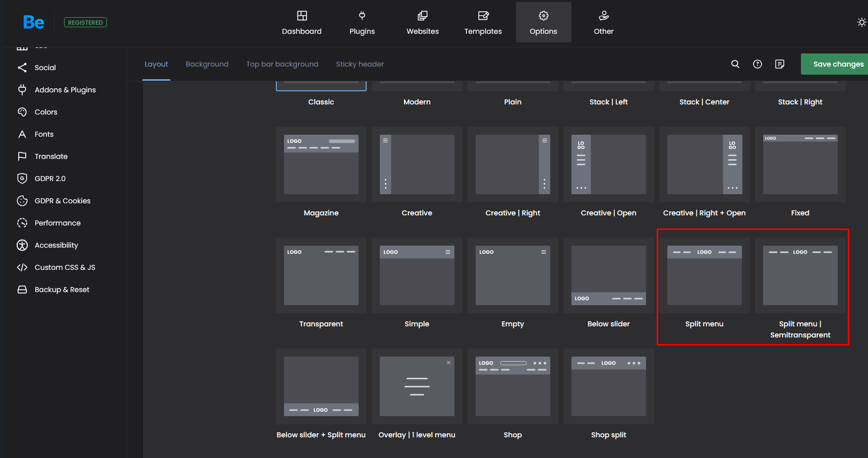Switch to Top bar background tab
This screenshot has width=868, height=458.
(x=282, y=64)
